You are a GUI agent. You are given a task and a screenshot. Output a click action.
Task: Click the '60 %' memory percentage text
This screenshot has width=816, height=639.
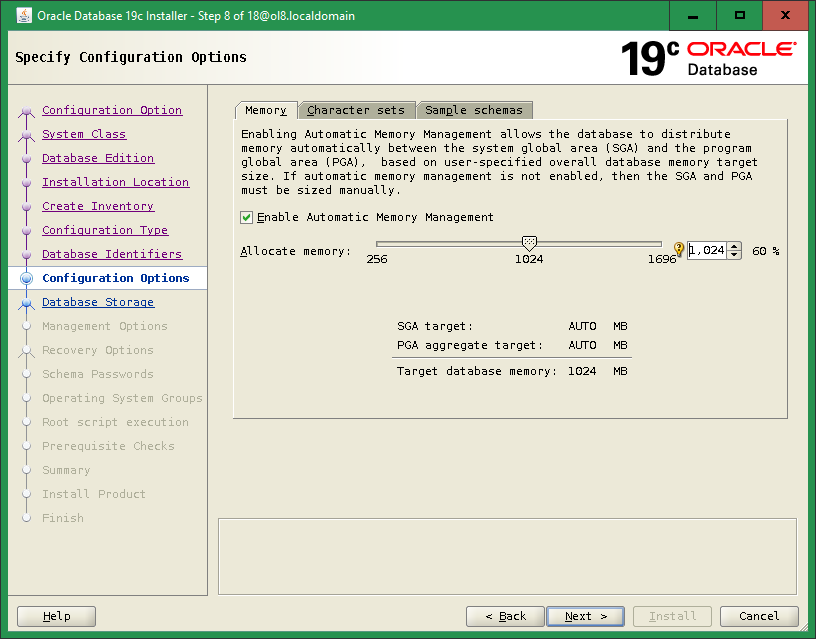(766, 251)
